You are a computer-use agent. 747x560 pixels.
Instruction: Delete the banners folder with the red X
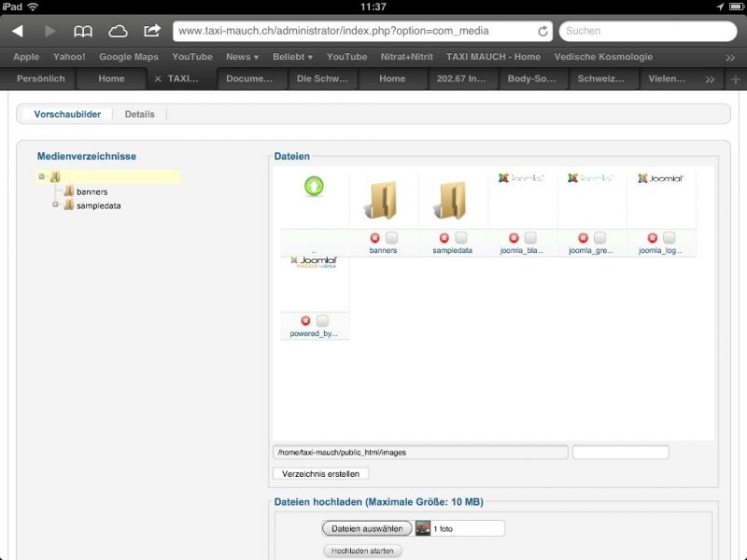tap(375, 238)
